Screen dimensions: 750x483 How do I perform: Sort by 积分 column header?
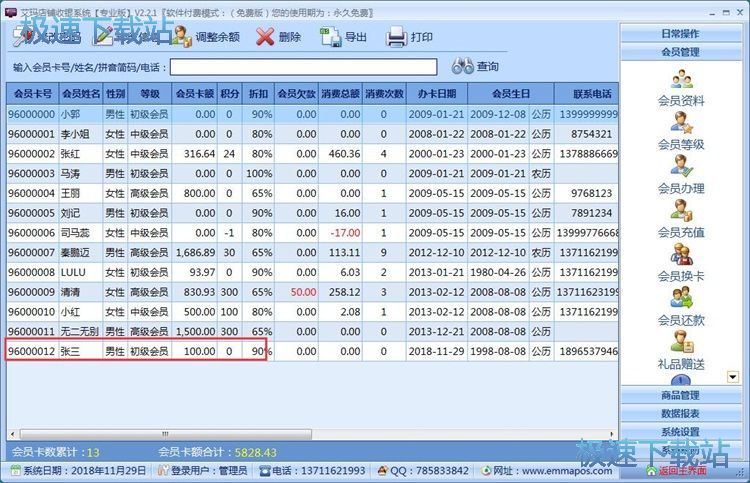click(x=230, y=94)
